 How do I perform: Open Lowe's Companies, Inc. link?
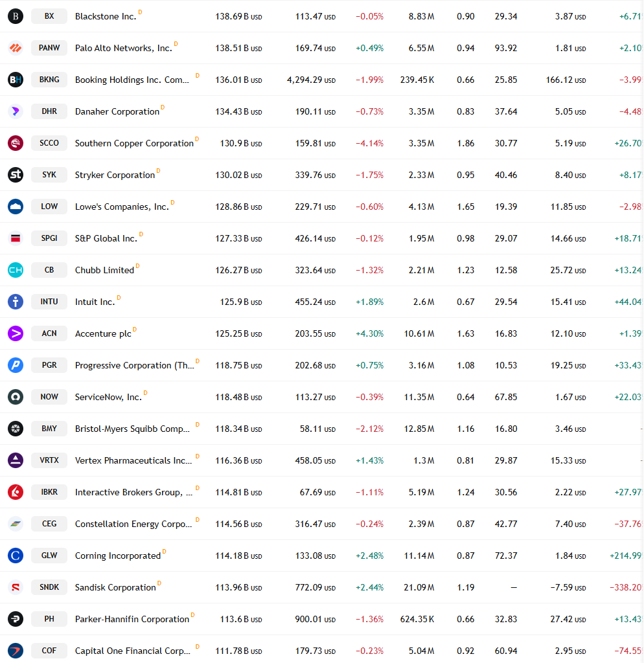pyautogui.click(x=122, y=207)
